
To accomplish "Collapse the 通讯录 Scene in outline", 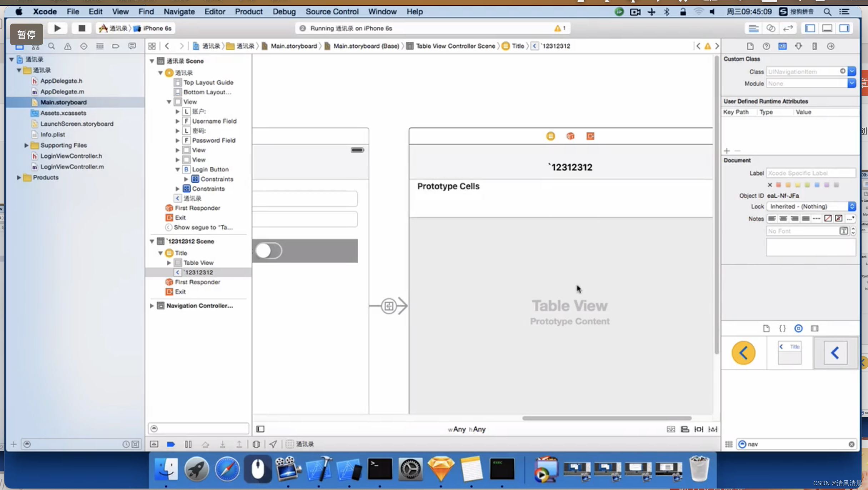I will pyautogui.click(x=152, y=61).
